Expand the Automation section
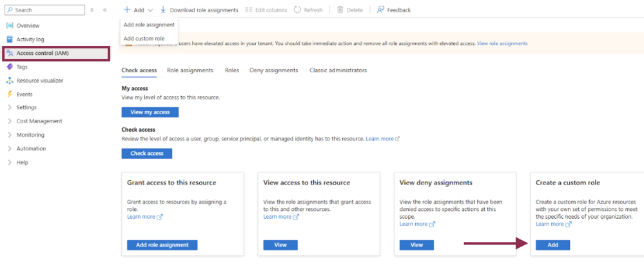 (x=10, y=148)
